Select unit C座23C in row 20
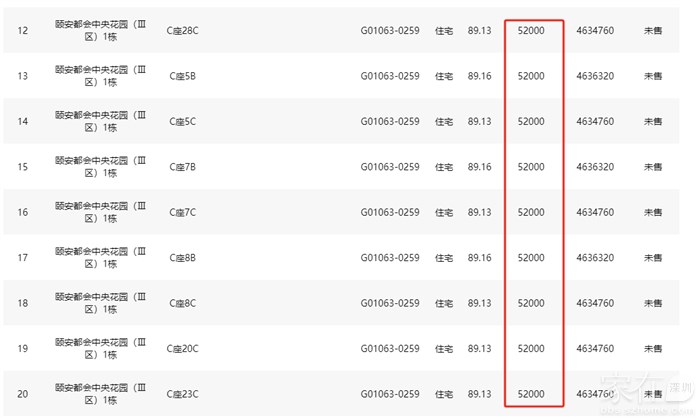Image resolution: width=700 pixels, height=418 pixels. click(x=183, y=394)
